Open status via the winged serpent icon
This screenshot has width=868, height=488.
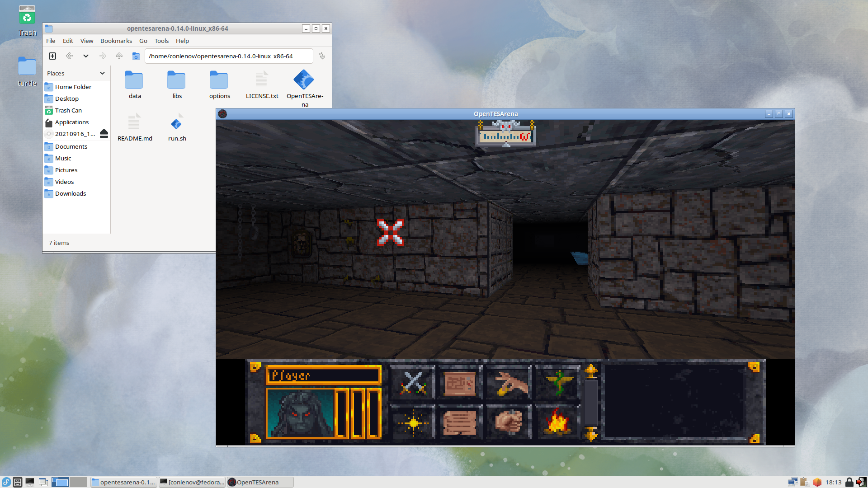pyautogui.click(x=557, y=383)
